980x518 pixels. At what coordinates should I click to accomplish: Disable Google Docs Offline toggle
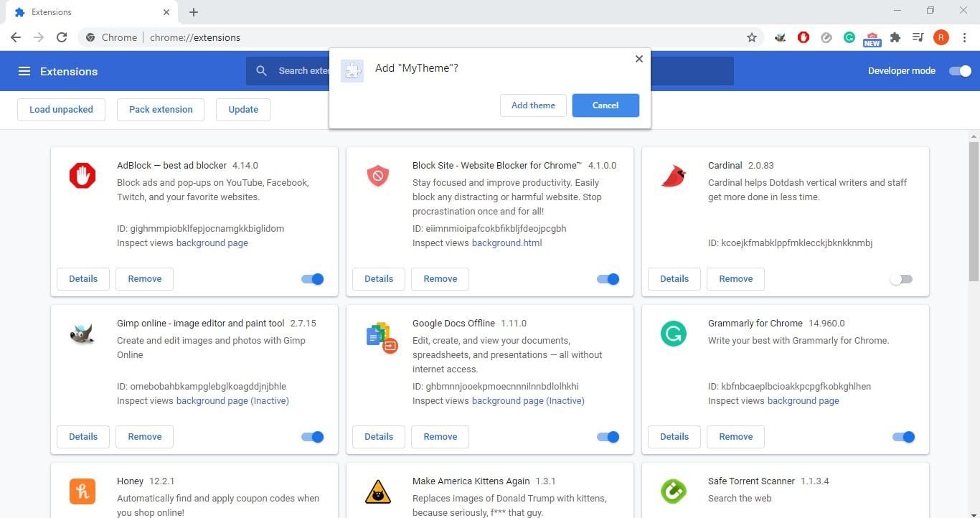point(608,437)
